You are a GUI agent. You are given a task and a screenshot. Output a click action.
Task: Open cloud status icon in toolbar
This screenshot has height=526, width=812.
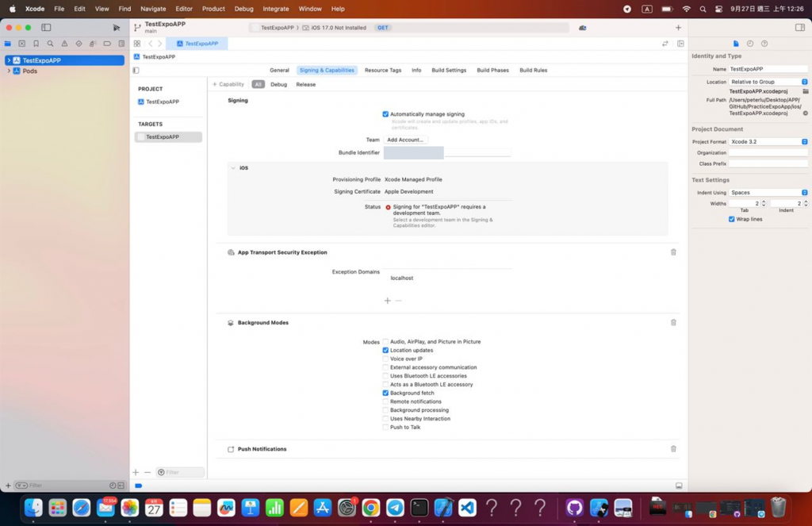click(583, 28)
